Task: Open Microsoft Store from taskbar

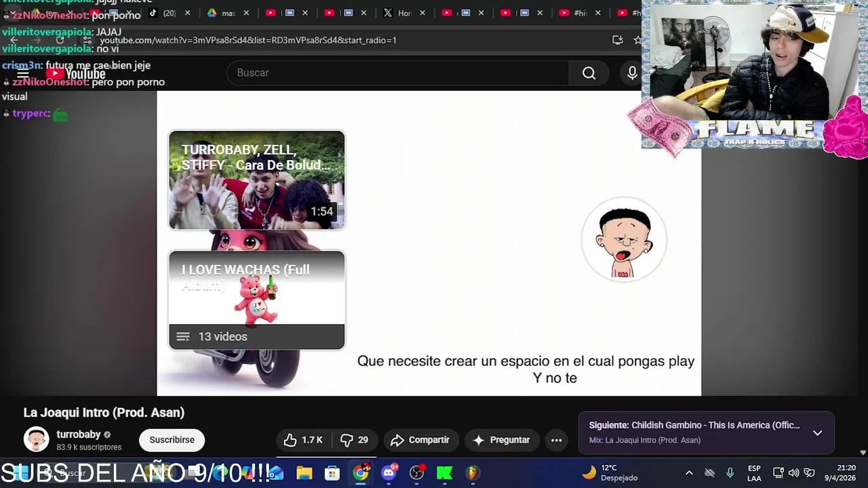Action: tap(332, 472)
